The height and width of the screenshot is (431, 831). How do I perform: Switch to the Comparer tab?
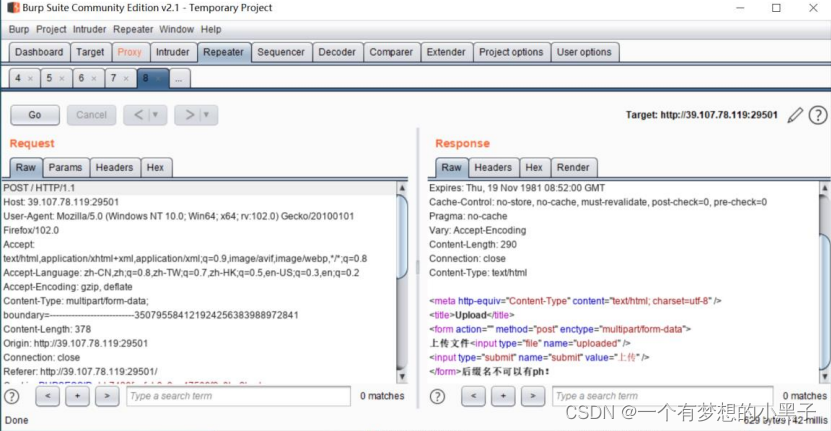click(391, 52)
